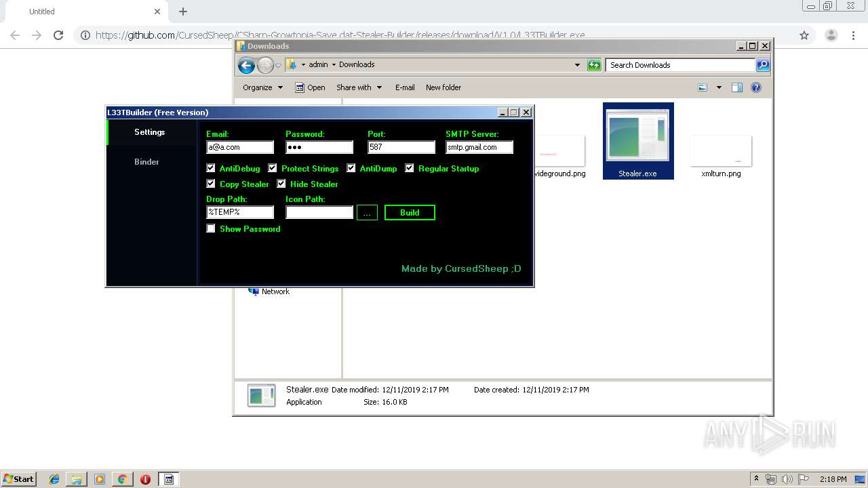Open Windows Explorer taskbar icon
The width and height of the screenshot is (868, 488).
pos(77,479)
